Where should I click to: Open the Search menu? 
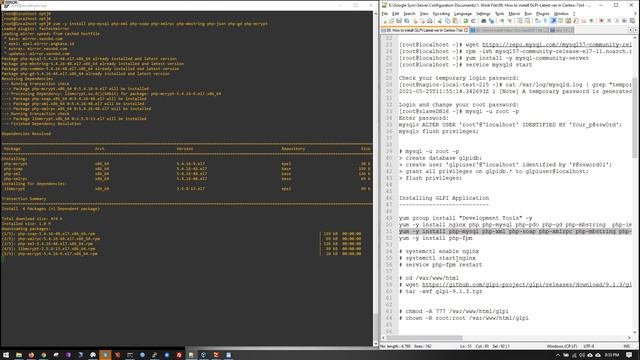(409, 14)
